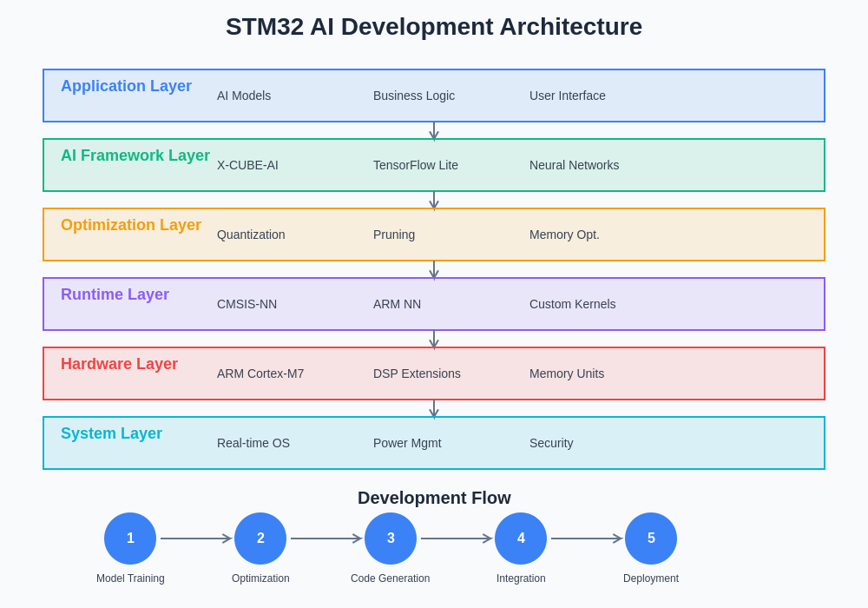Click arrow between Application and AI Framework layers
Viewport: 868px width, 608px height.
[434, 131]
